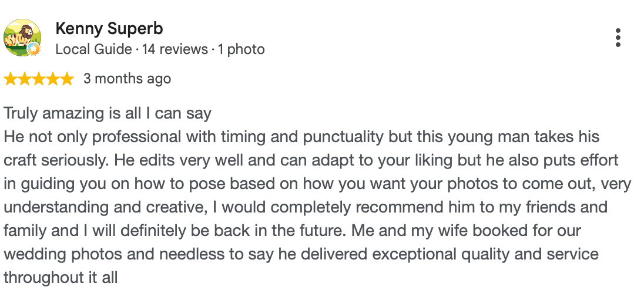The height and width of the screenshot is (290, 644).
Task: Click the line starting "in guiding you"
Action: coord(317,184)
